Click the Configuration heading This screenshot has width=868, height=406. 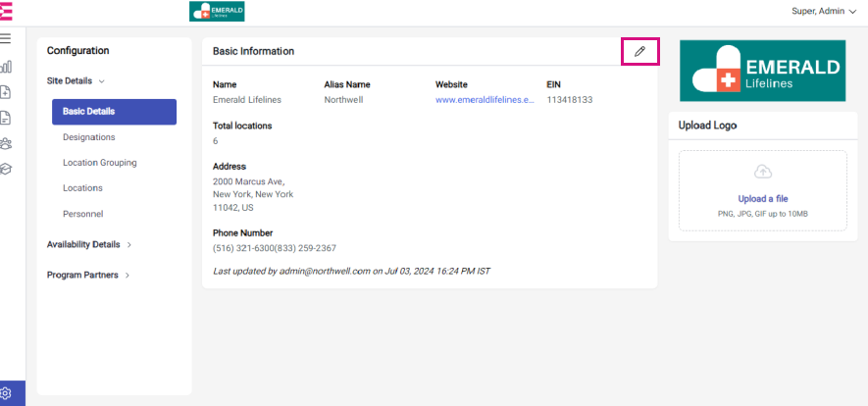point(78,51)
